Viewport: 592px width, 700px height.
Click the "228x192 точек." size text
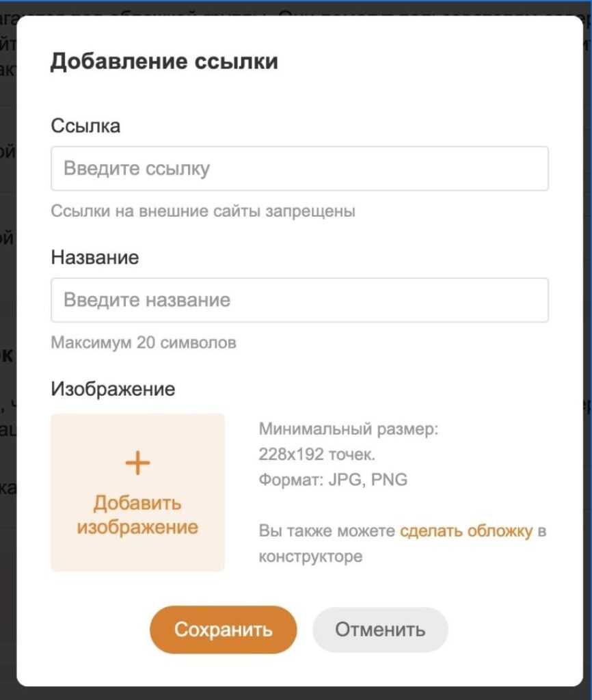[317, 455]
